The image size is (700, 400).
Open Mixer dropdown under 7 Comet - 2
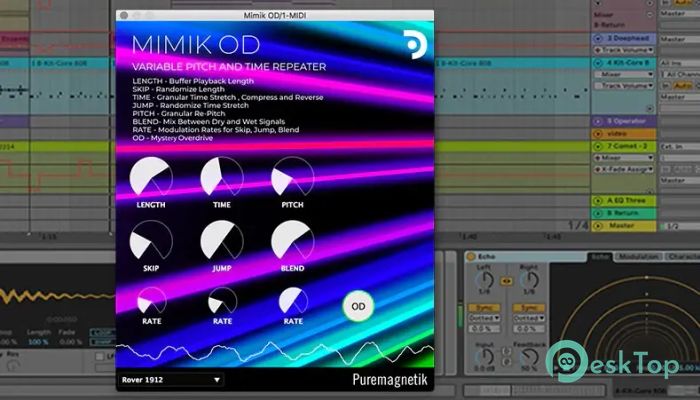pos(625,158)
